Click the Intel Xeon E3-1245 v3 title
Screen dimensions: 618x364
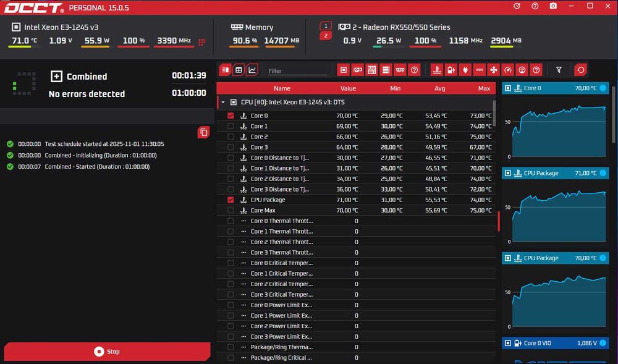coord(61,27)
